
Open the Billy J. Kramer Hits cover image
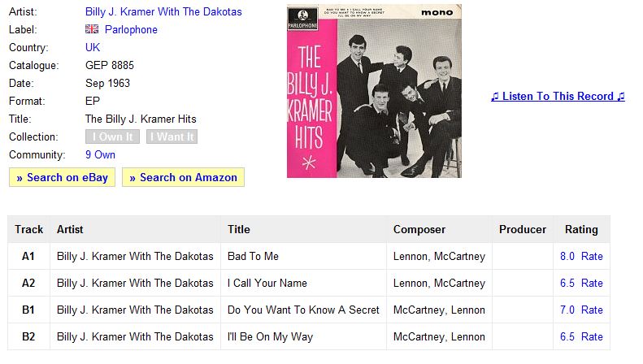pyautogui.click(x=374, y=91)
